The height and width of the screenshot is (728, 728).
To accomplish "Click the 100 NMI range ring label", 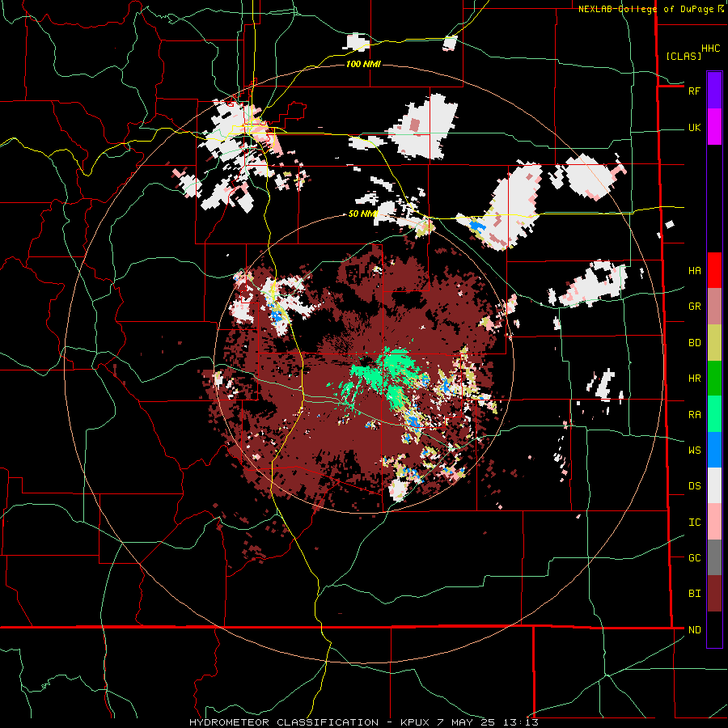I will [x=363, y=64].
